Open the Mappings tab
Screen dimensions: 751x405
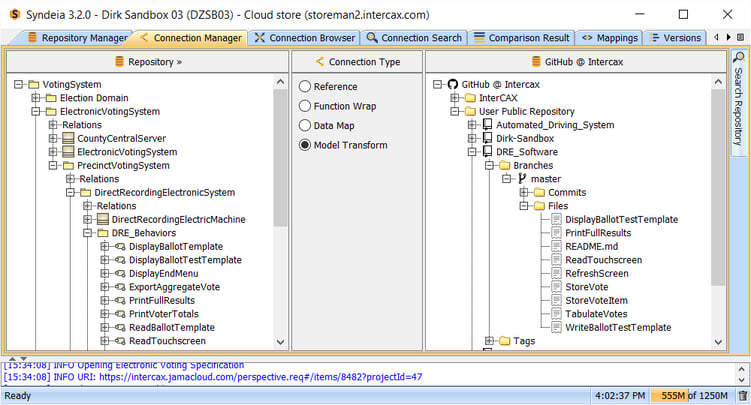pyautogui.click(x=610, y=38)
